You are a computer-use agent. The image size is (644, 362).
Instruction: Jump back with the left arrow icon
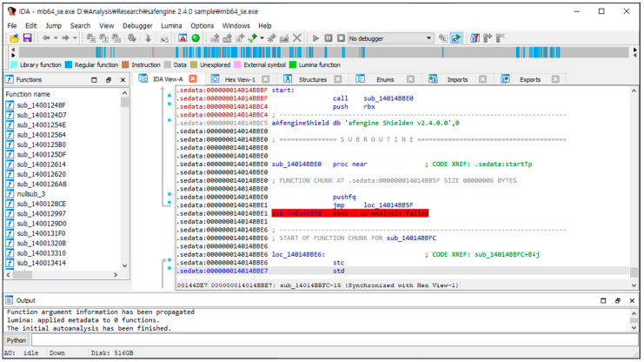46,38
